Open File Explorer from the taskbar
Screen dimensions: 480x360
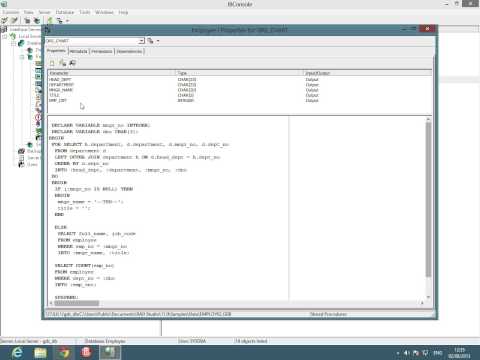(x=40, y=352)
